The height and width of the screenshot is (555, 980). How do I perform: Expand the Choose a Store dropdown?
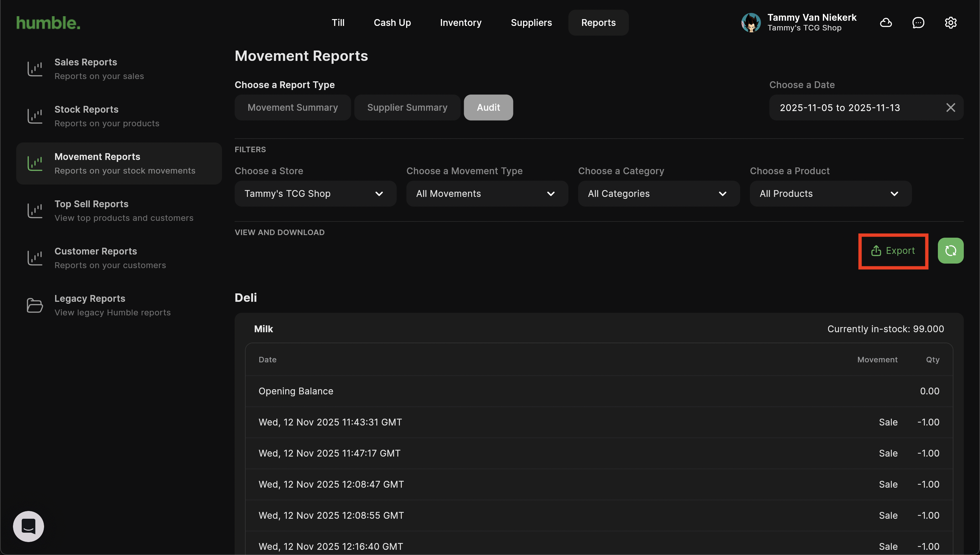pos(315,194)
